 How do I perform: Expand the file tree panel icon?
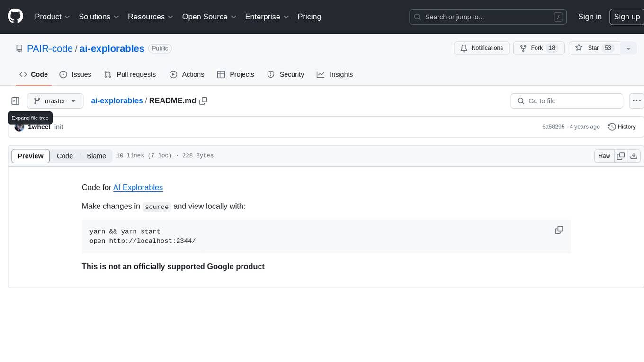tap(16, 101)
